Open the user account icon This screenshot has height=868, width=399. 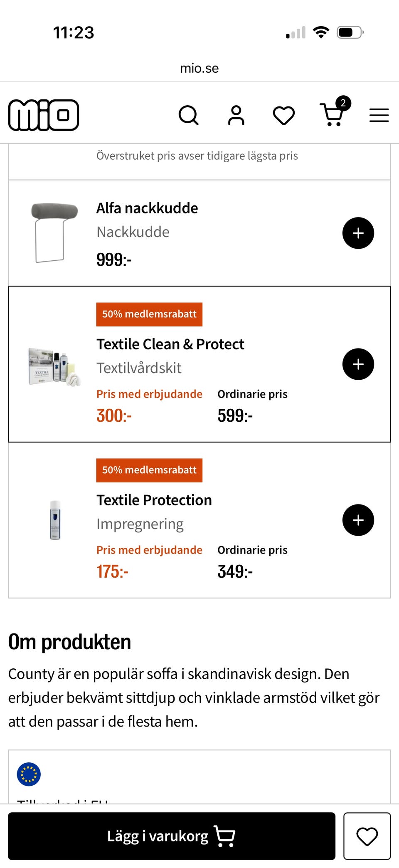tap(236, 115)
